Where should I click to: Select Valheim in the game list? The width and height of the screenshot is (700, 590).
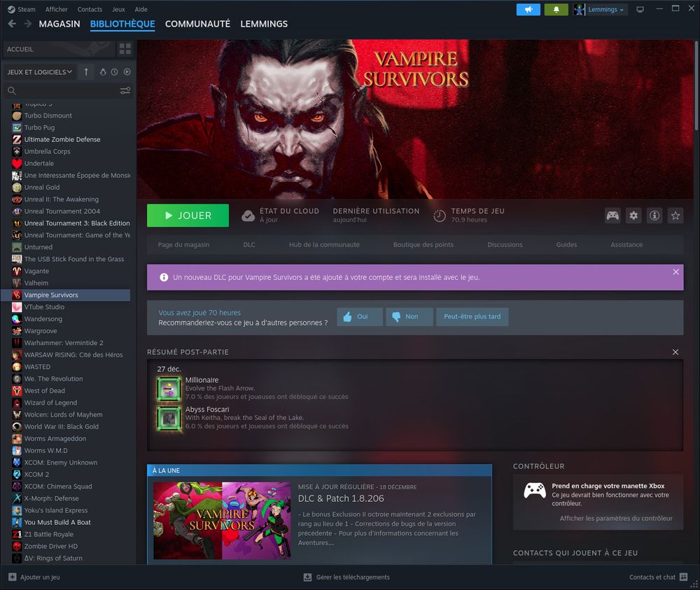[66, 283]
